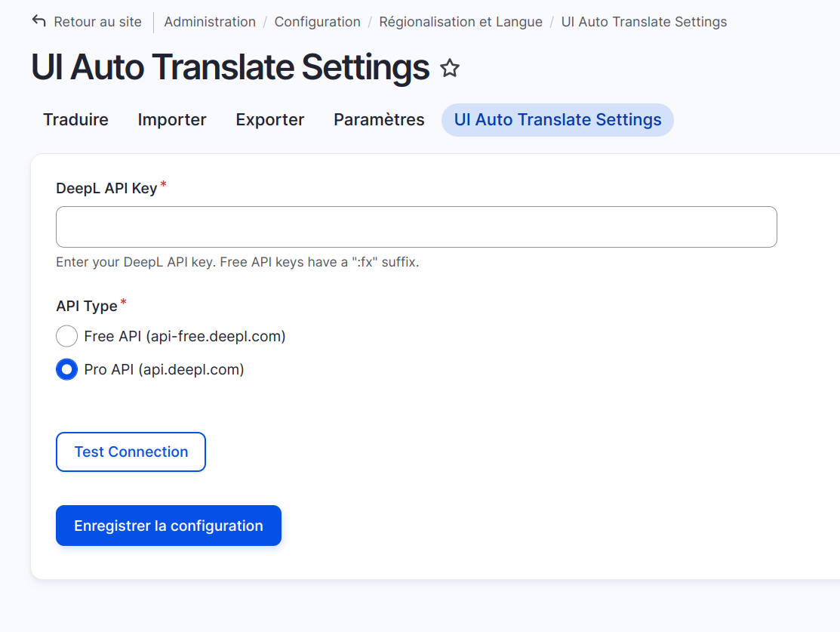Click the Test Connection button
Screen dimensions: 840x632
(x=131, y=452)
